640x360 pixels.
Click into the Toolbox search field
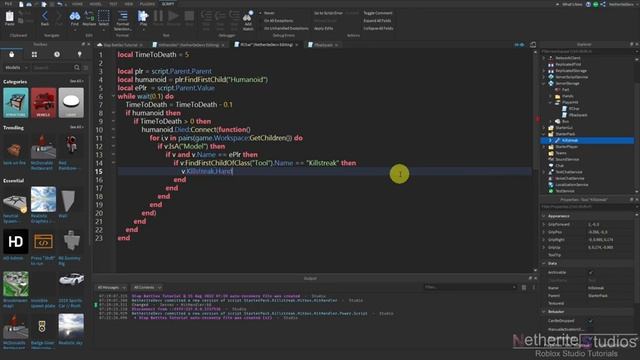point(52,67)
